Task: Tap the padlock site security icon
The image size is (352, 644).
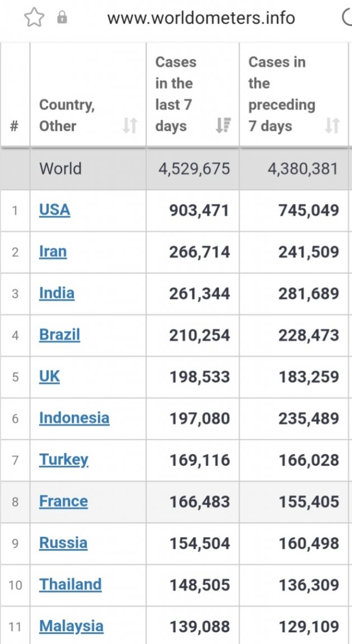Action: coord(62,17)
